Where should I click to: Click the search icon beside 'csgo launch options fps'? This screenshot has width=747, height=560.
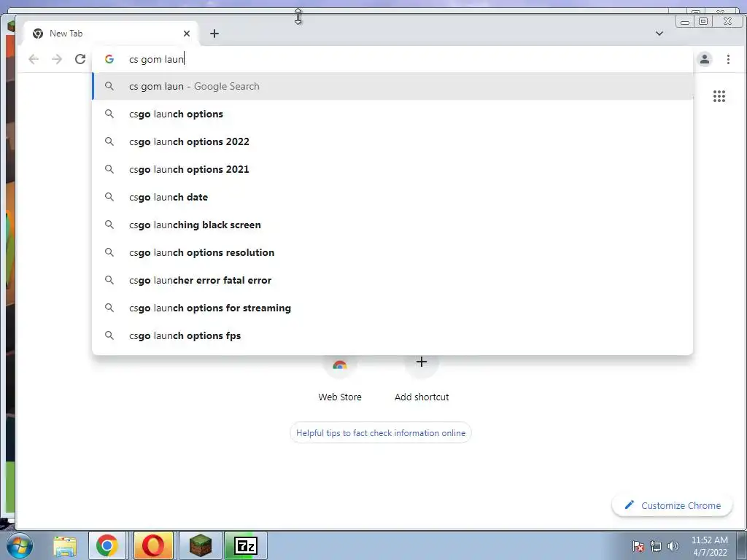coord(109,335)
